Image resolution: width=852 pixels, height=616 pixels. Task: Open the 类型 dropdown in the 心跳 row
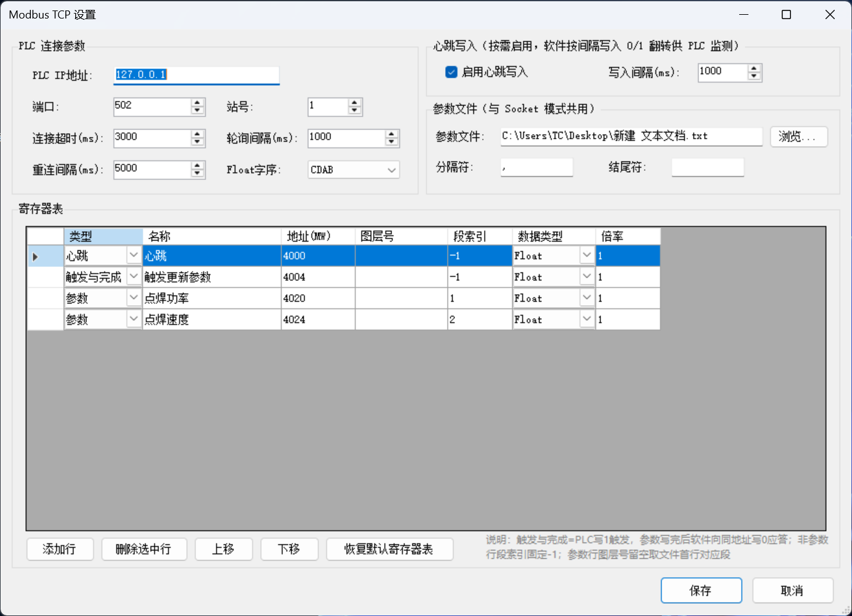tap(134, 255)
